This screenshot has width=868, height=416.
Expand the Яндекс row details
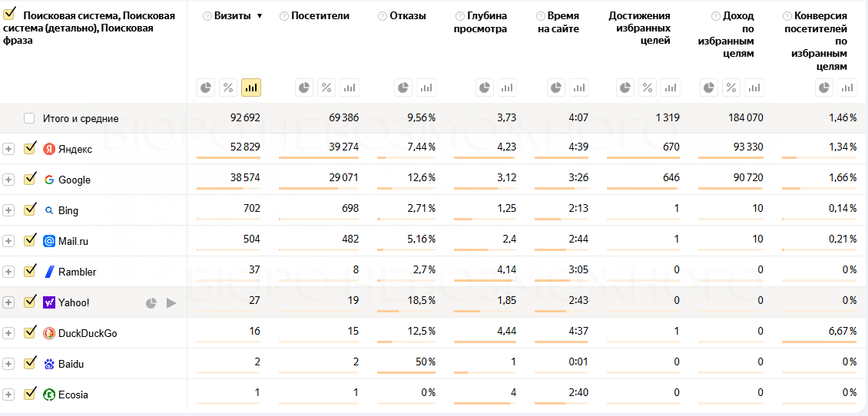(x=8, y=149)
